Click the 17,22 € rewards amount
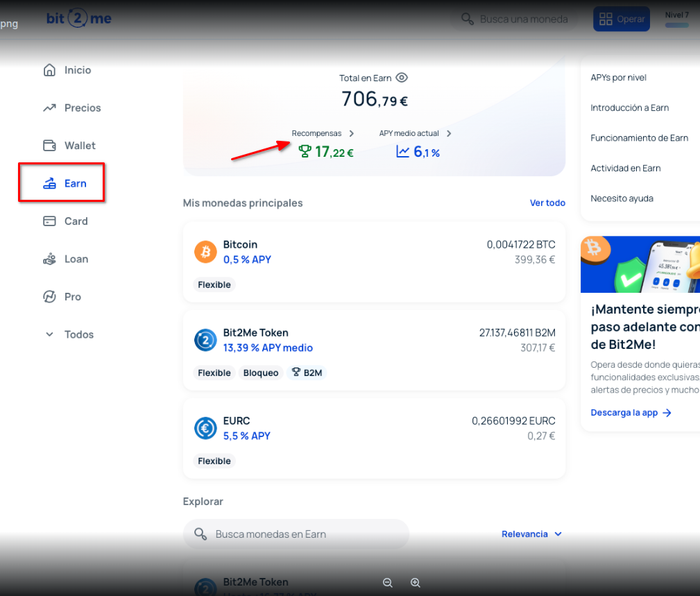The width and height of the screenshot is (700, 596). pos(334,152)
